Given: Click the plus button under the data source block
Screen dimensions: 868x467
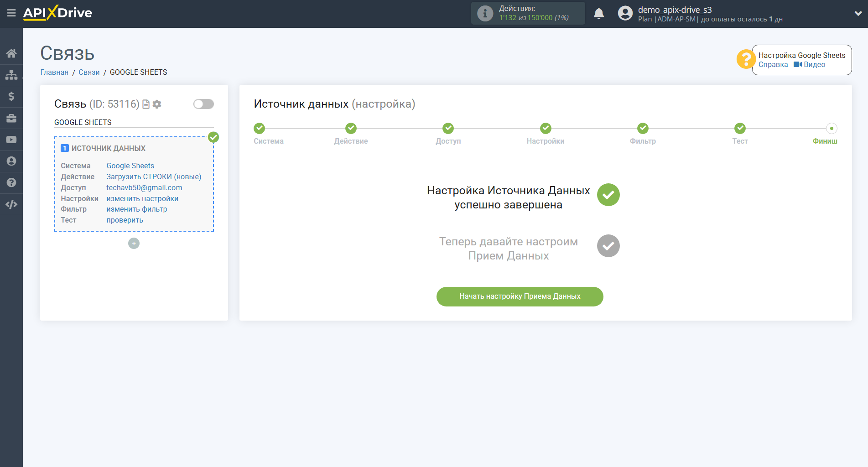Looking at the screenshot, I should (133, 243).
